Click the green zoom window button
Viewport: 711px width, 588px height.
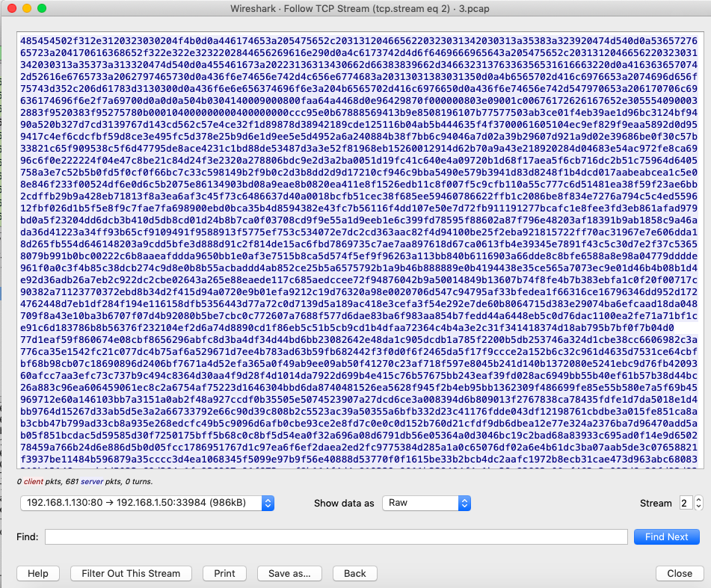pos(42,8)
